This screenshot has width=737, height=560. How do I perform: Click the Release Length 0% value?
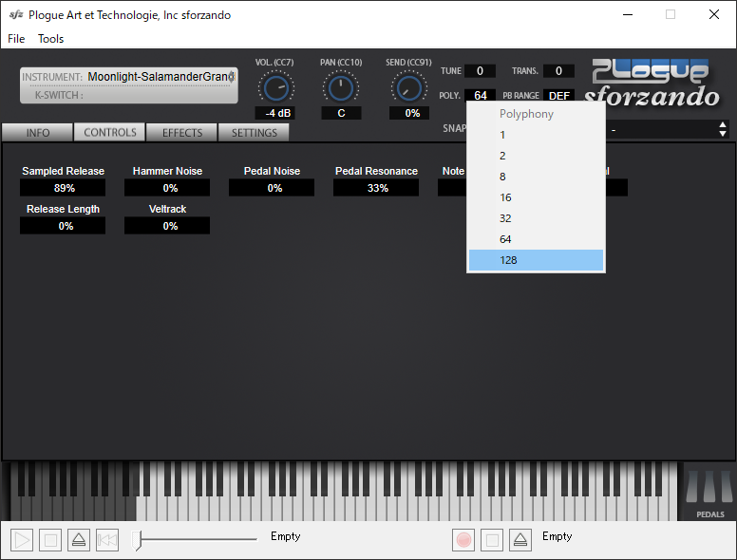click(x=63, y=226)
